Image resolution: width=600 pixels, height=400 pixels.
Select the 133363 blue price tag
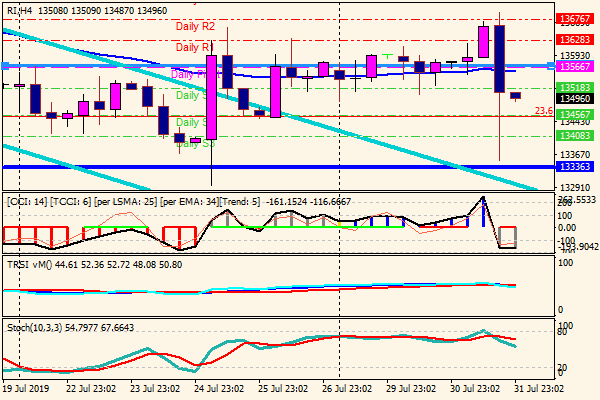[574, 166]
